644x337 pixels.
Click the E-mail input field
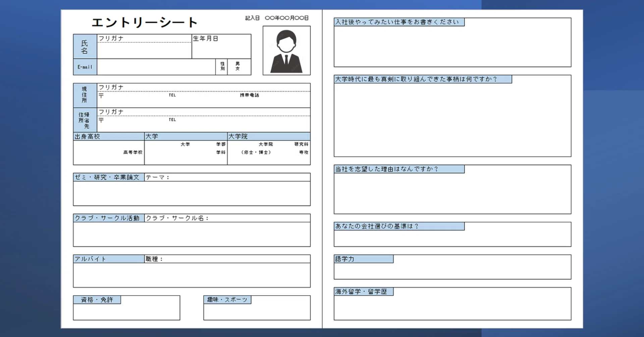click(156, 67)
